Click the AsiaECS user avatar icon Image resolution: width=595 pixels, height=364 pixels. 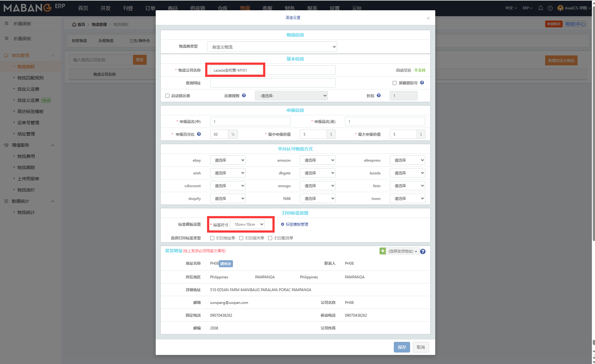tap(560, 8)
